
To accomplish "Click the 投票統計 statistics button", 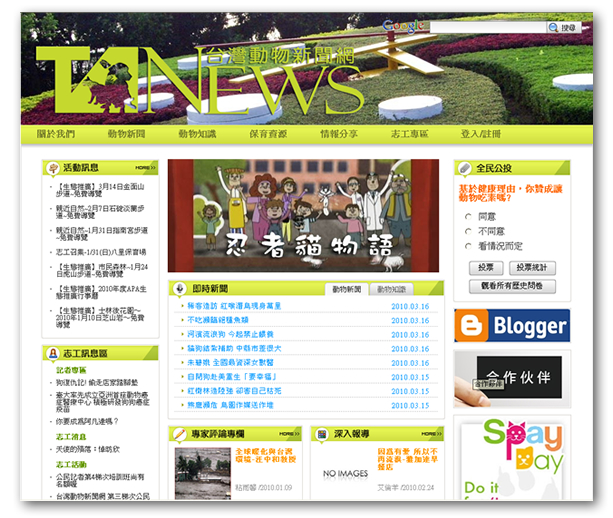I will click(x=532, y=268).
